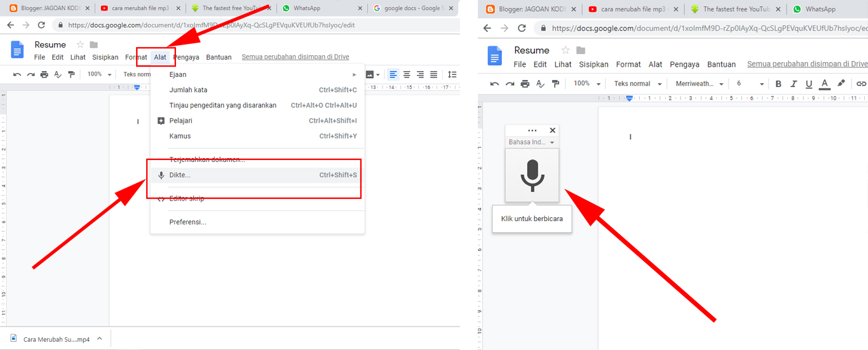The height and width of the screenshot is (350, 868).
Task: Open the Sisipkan menu in the left window
Action: tap(105, 57)
